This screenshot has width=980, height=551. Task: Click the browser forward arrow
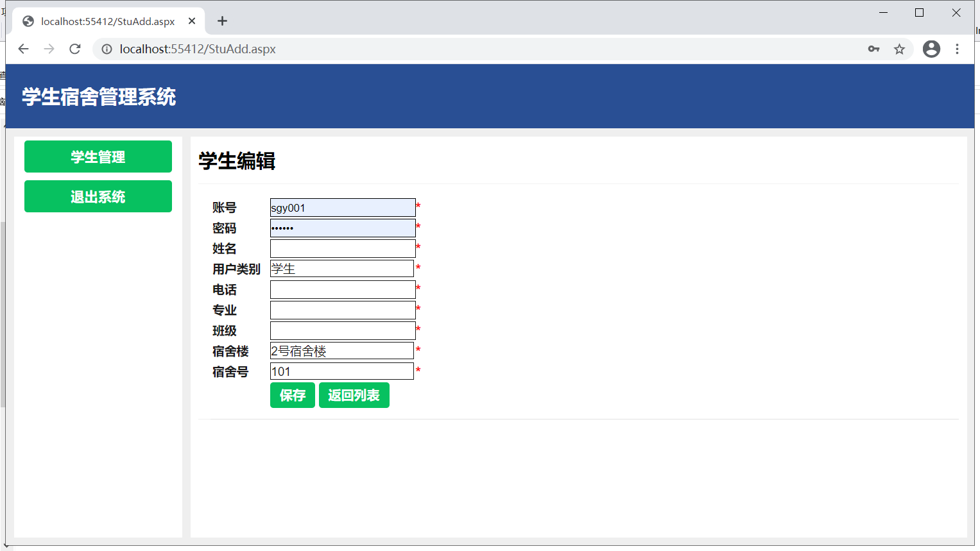tap(49, 49)
